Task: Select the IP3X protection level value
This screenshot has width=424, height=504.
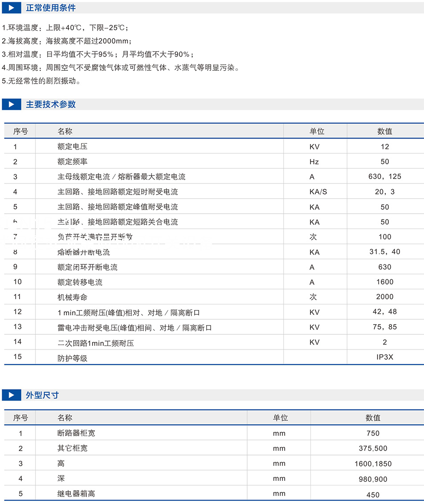Action: point(385,357)
